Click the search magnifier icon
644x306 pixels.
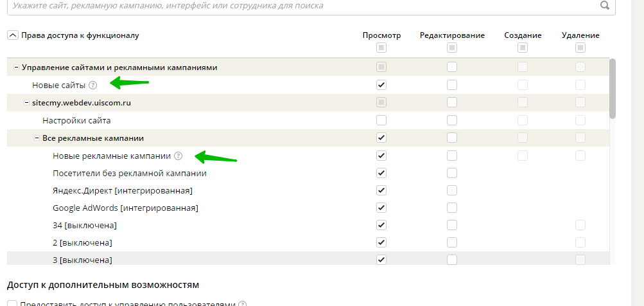pos(604,6)
